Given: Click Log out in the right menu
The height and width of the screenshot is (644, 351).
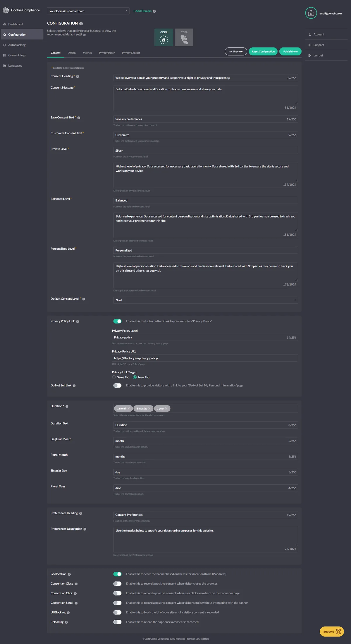Looking at the screenshot, I should pos(318,56).
